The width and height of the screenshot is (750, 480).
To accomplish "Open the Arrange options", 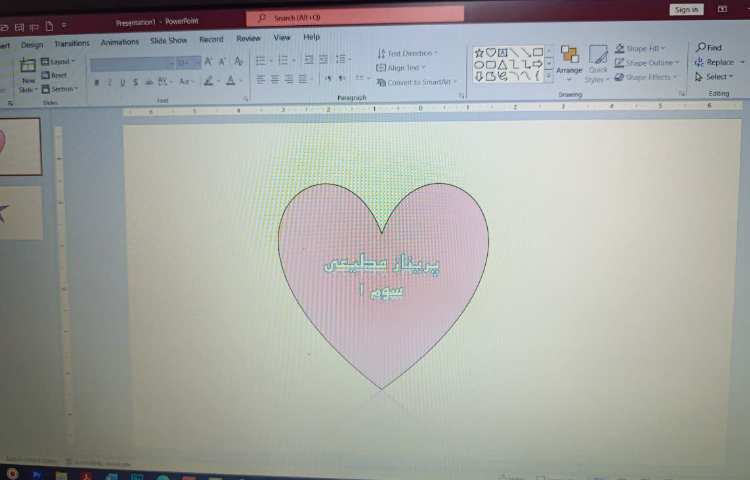I will (x=569, y=60).
